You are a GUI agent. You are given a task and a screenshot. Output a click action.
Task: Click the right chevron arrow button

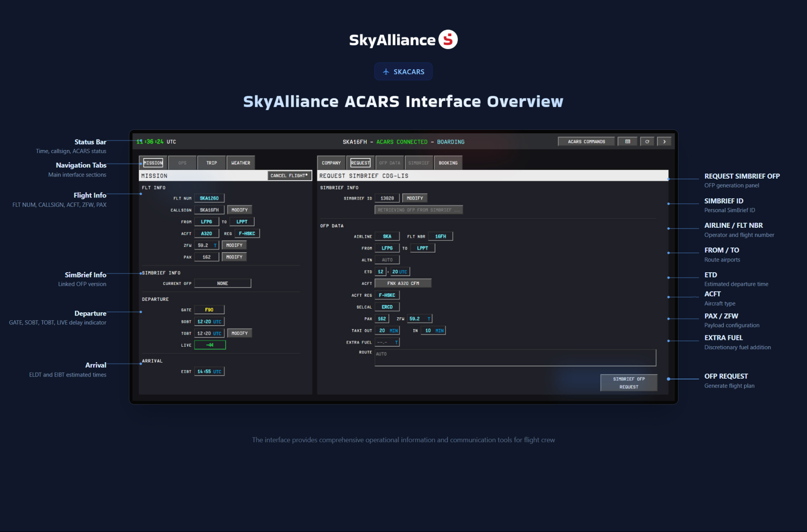click(x=664, y=142)
